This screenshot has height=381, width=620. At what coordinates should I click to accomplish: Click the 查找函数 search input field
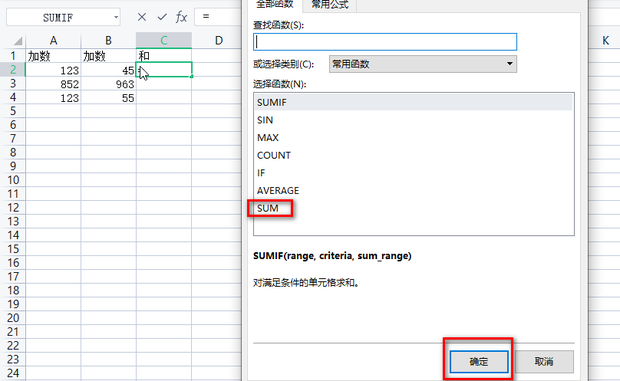(385, 42)
